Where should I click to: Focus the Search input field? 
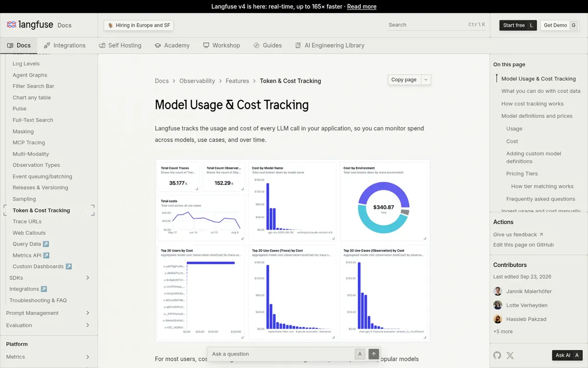[436, 25]
